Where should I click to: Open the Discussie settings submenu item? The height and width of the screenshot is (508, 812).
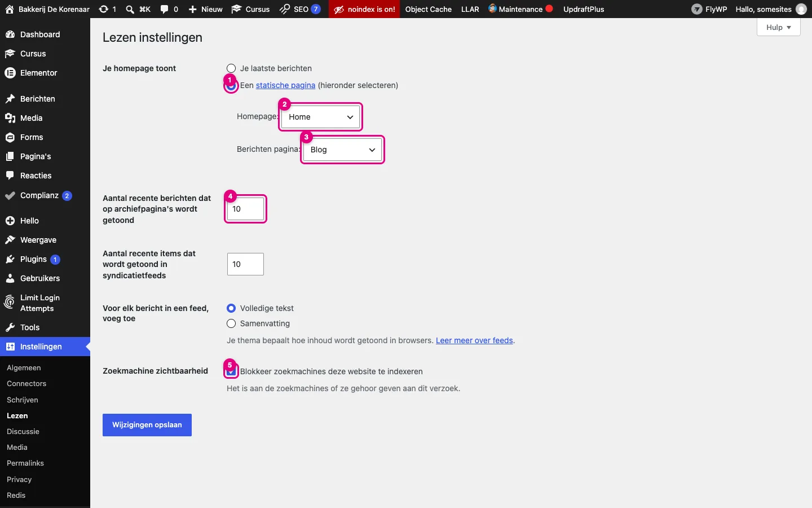pos(23,431)
